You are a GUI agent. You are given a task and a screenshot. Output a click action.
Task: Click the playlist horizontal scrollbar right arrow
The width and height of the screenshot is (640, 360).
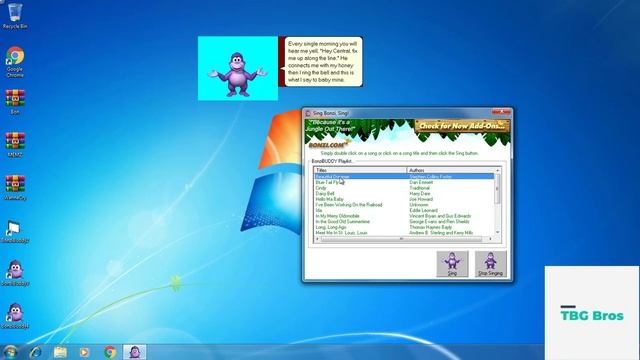tap(491, 239)
